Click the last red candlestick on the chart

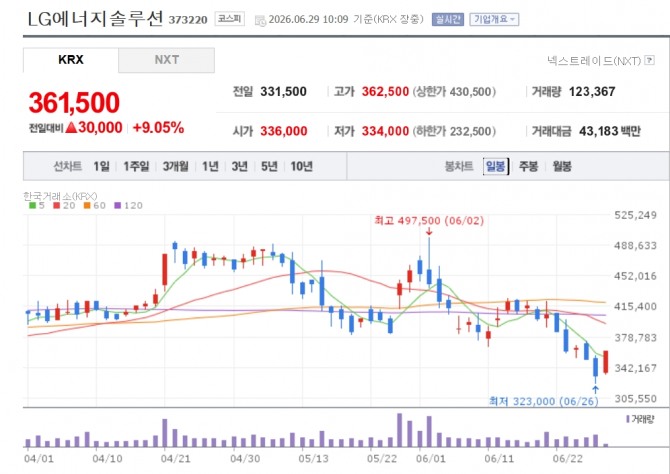[605, 362]
